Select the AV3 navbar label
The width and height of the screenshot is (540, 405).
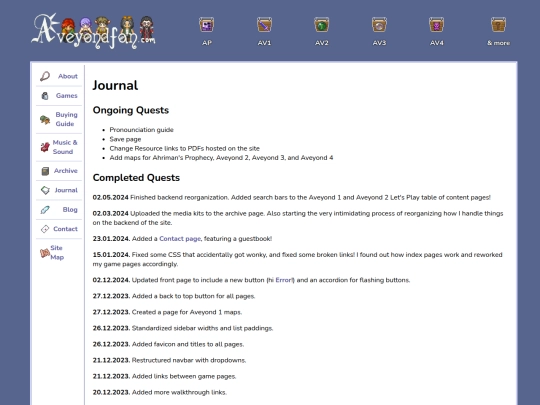[379, 43]
